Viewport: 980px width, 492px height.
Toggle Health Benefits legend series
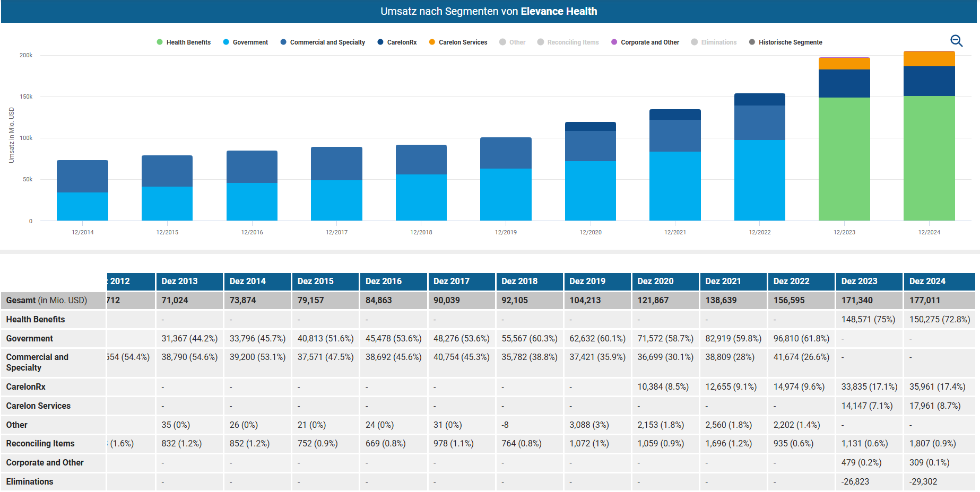pos(188,42)
